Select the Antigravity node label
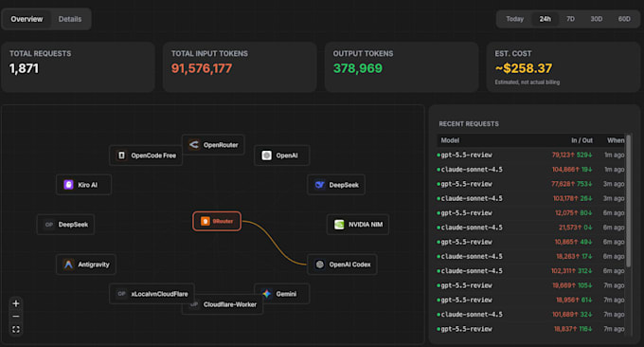The width and height of the screenshot is (644, 347). tap(94, 265)
